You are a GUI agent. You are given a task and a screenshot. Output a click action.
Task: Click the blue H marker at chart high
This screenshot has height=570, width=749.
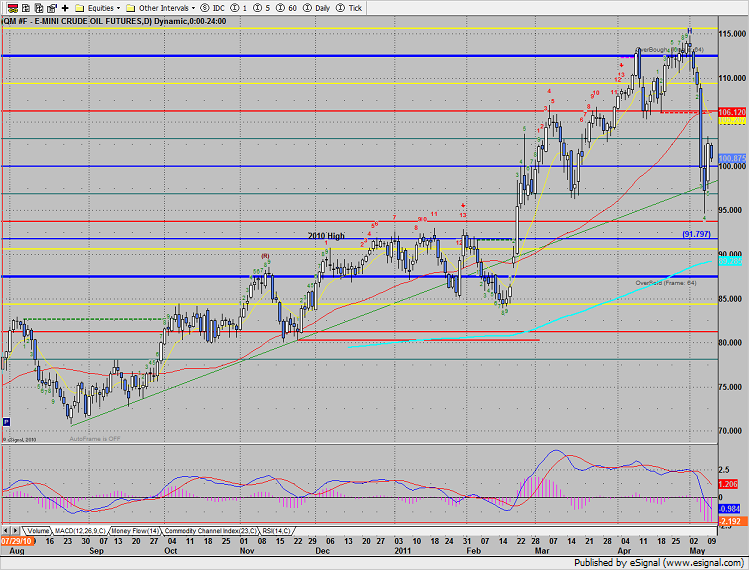(x=690, y=31)
